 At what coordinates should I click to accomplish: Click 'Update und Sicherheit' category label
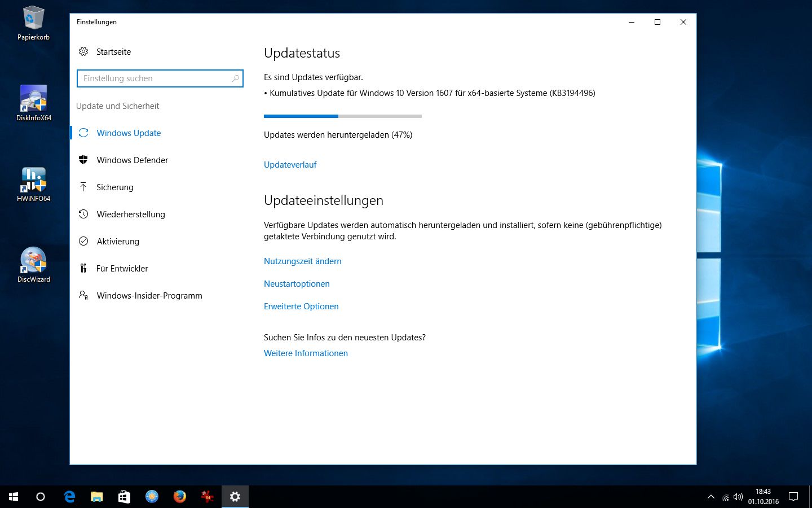pos(118,106)
